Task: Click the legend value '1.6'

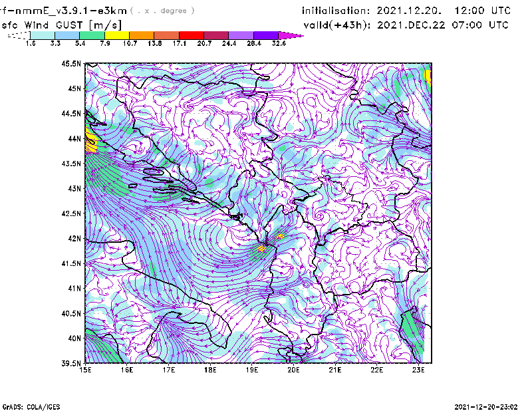Action: [31, 43]
